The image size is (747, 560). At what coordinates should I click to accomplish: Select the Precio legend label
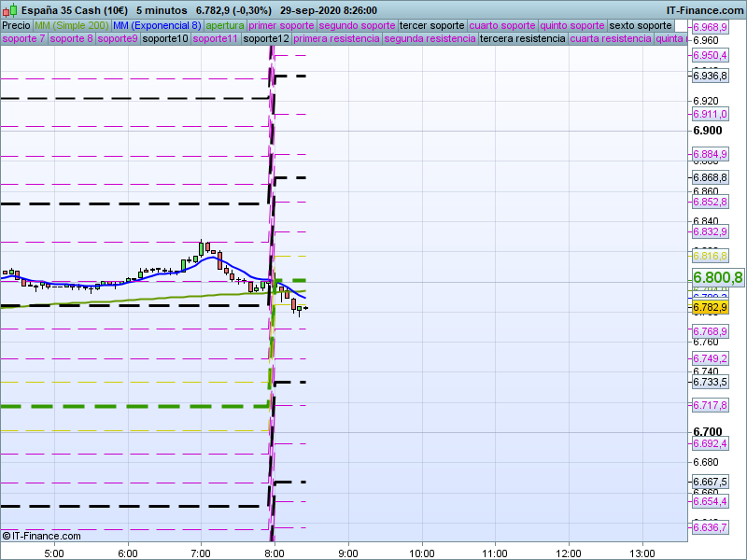pos(16,26)
